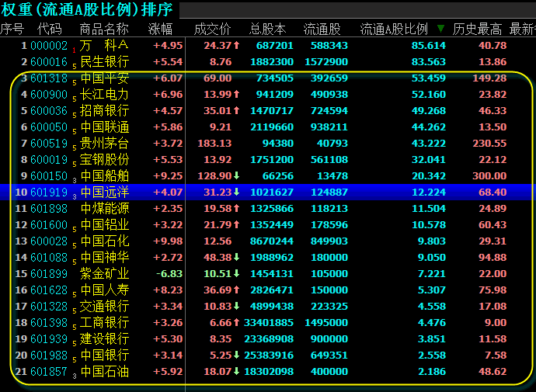
Task: Click the 12.224 ratio value
Action: tap(429, 193)
